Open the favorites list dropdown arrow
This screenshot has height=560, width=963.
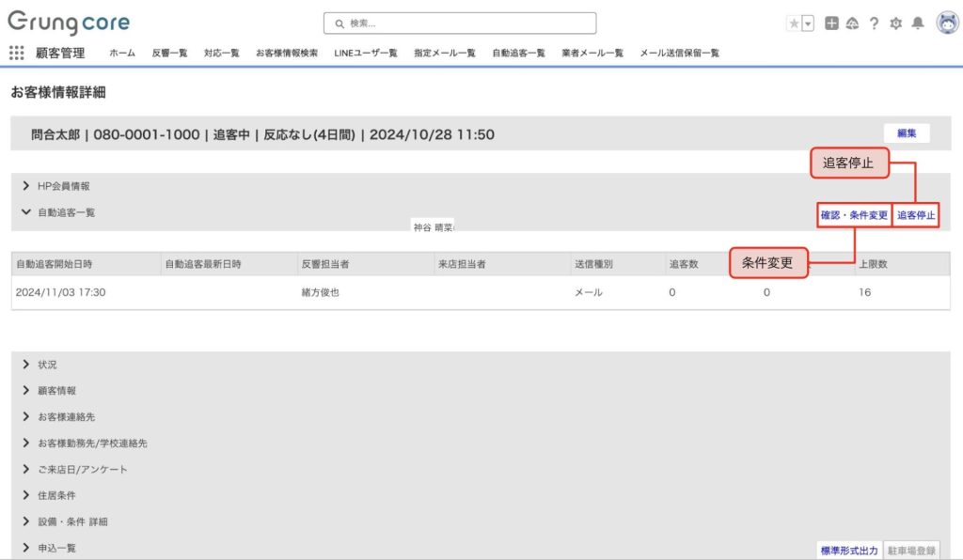pyautogui.click(x=807, y=23)
